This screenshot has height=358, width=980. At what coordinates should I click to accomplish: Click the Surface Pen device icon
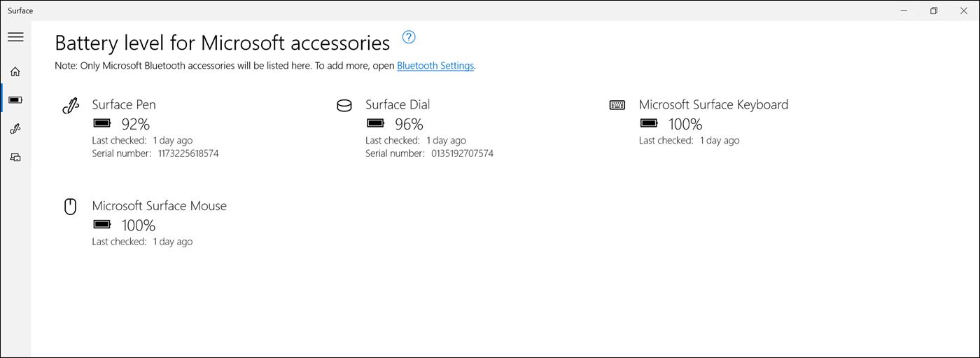point(71,106)
